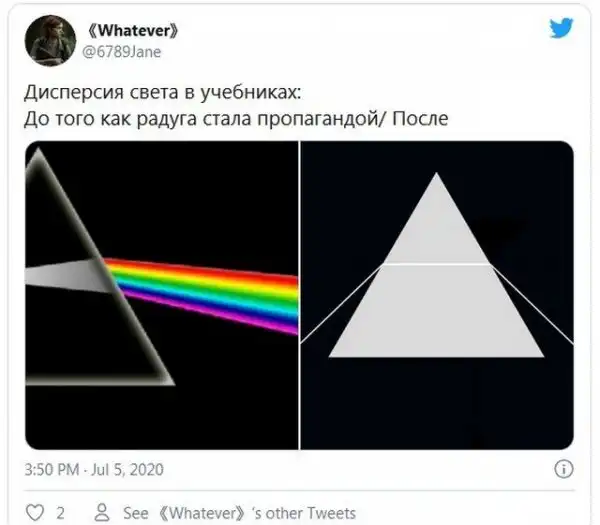Open the rainbow prism image on left
This screenshot has width=600, height=525.
click(x=161, y=295)
